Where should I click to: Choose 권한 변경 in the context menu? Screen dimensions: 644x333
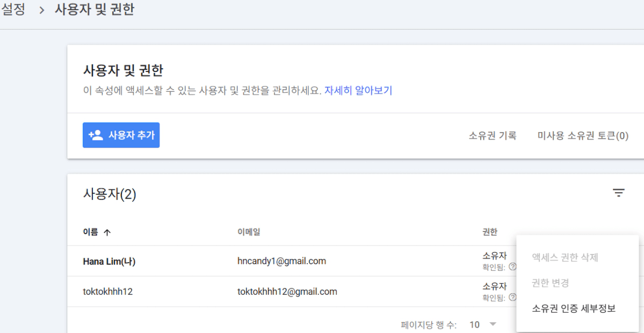click(550, 283)
